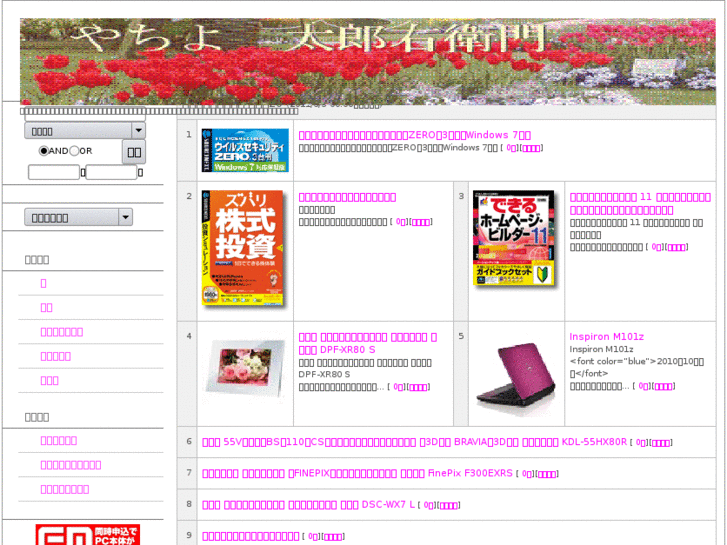Click the third link in the first sidebar list

[62, 332]
